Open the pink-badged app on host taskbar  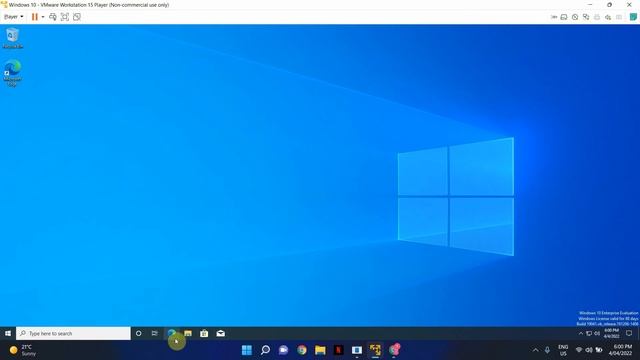pos(394,350)
